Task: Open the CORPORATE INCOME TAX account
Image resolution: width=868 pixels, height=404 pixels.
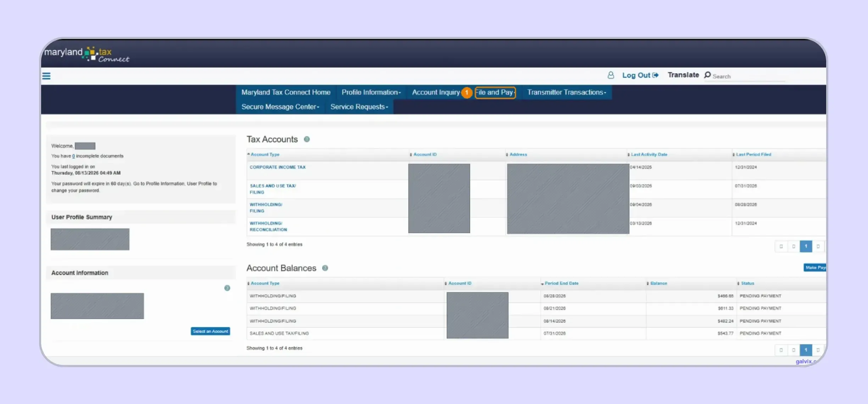Action: tap(278, 167)
